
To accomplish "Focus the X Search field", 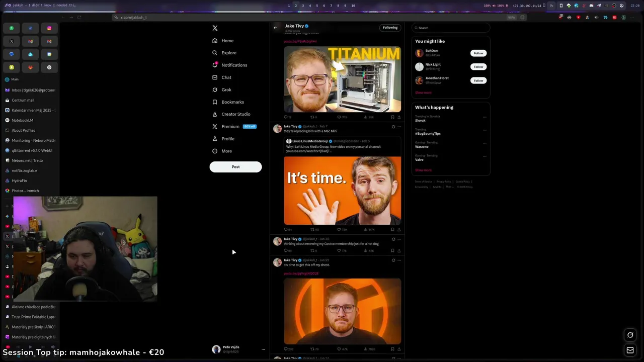I will coord(450,28).
